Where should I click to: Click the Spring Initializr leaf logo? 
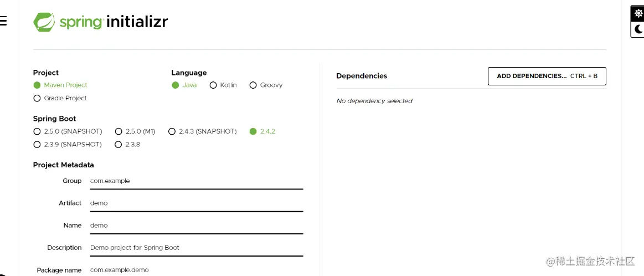[x=44, y=22]
